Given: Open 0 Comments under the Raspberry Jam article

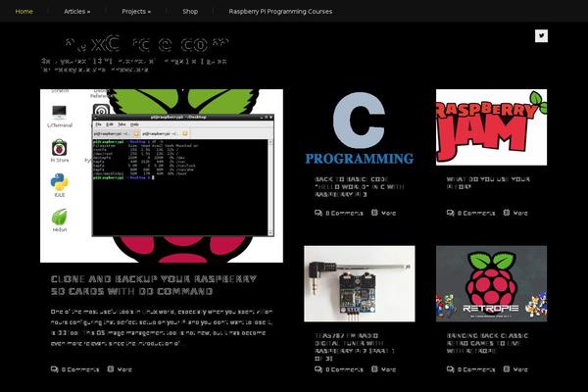Looking at the screenshot, I should click(x=476, y=213).
